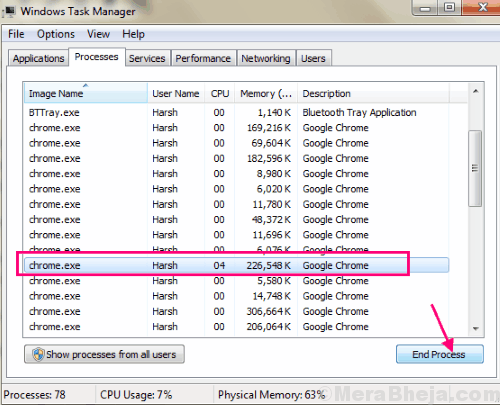Select chrome.exe using 169,216 K memory
The image size is (500, 405).
pos(236,128)
